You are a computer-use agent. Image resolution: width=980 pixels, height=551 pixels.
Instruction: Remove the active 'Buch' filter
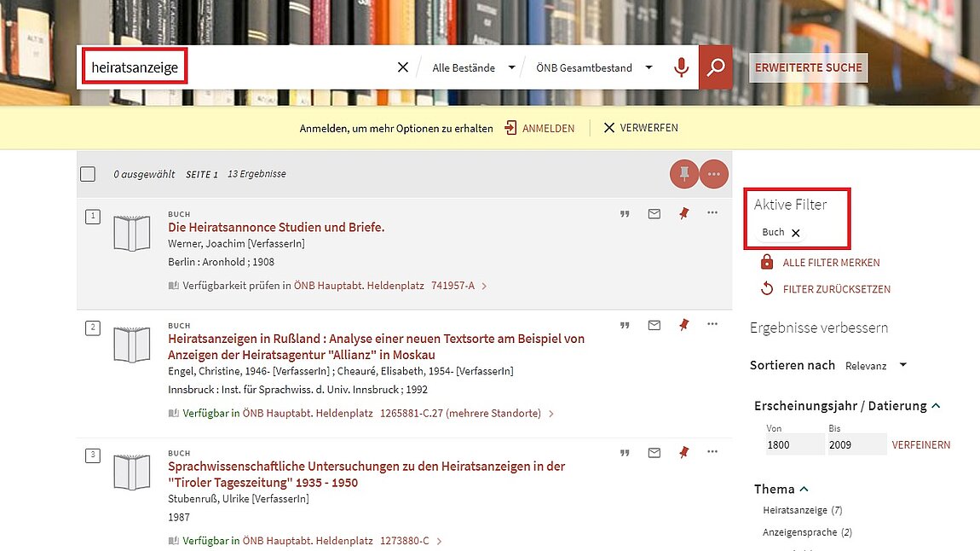[x=796, y=233]
